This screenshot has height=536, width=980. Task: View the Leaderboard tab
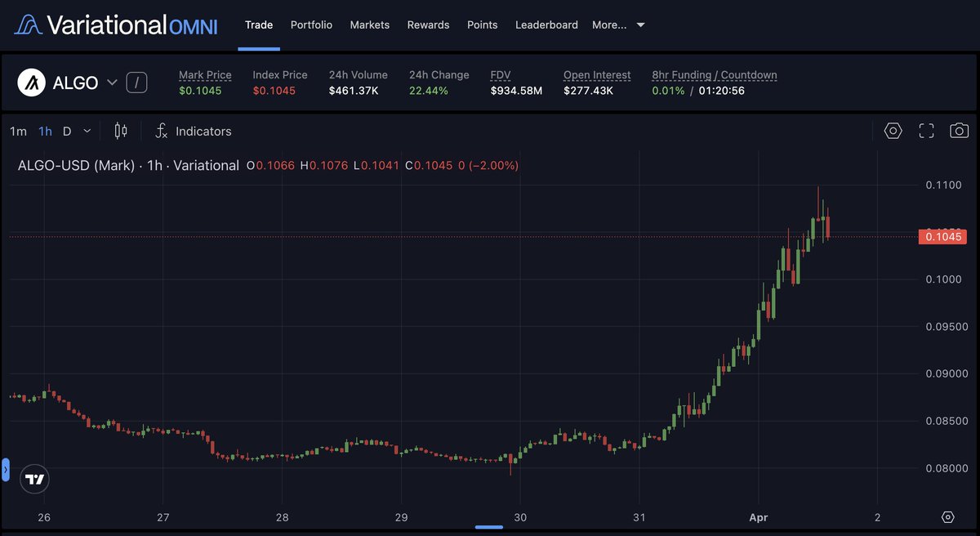(x=546, y=25)
